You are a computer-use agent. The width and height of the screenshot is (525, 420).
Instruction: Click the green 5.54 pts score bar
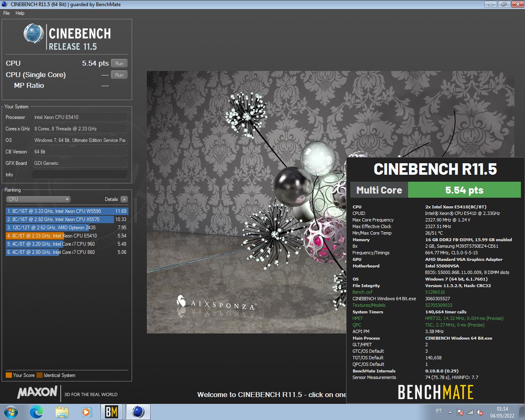(464, 190)
